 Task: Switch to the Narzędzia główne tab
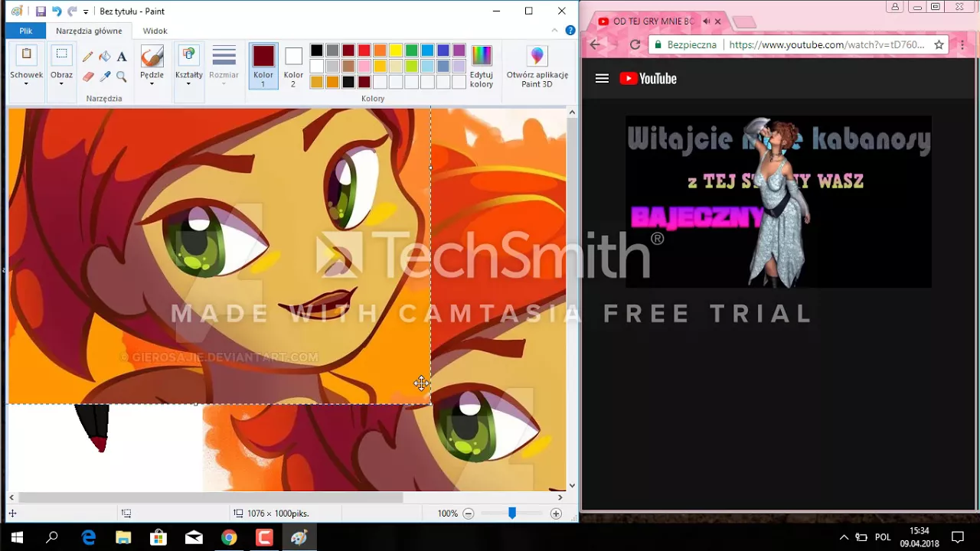89,31
